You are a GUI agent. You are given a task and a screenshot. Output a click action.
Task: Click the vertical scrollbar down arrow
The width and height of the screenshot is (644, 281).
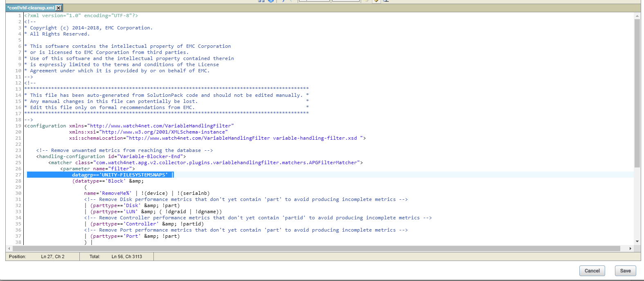pyautogui.click(x=637, y=242)
